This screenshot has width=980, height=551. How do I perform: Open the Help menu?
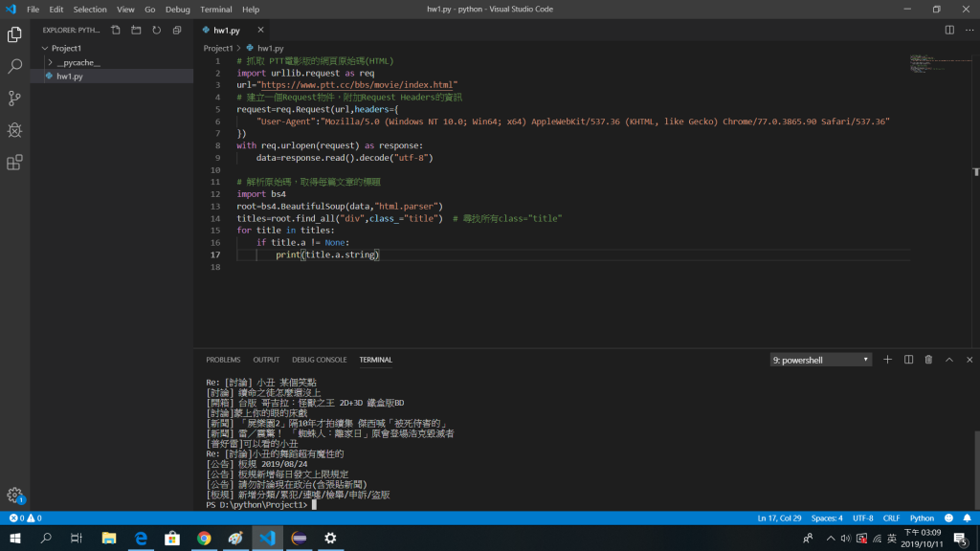(x=251, y=10)
